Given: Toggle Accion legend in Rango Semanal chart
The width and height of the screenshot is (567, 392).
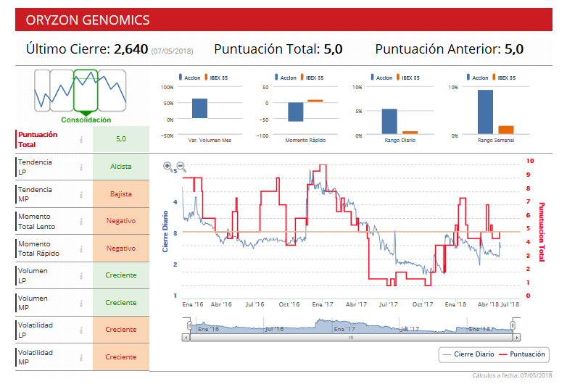Looking at the screenshot, I should coord(477,78).
